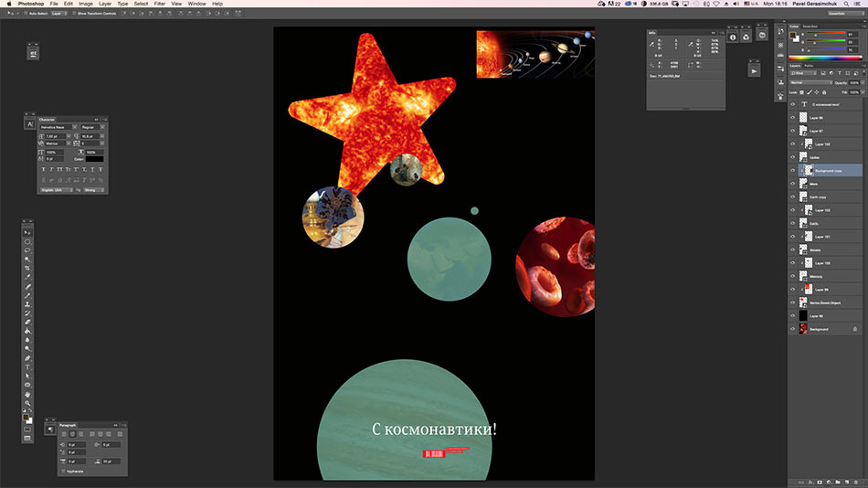Screen dimensions: 868x488
Task: Select the Move tool
Action: 27,233
